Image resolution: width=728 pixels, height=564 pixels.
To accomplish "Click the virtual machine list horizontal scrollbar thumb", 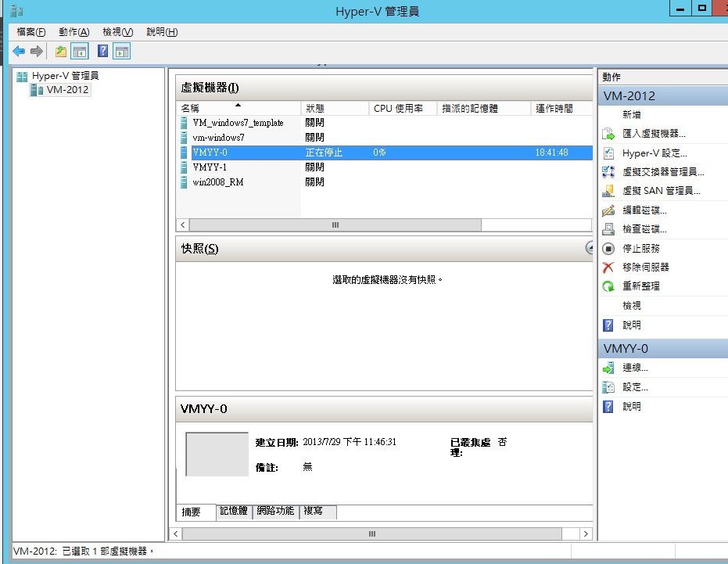I will click(335, 225).
